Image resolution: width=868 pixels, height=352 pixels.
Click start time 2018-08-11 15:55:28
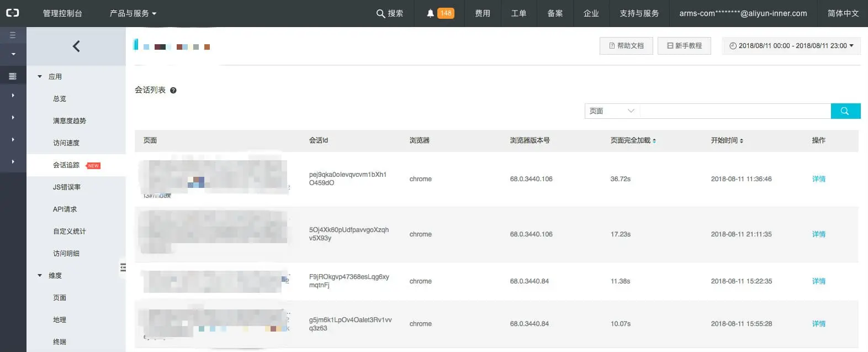(742, 324)
